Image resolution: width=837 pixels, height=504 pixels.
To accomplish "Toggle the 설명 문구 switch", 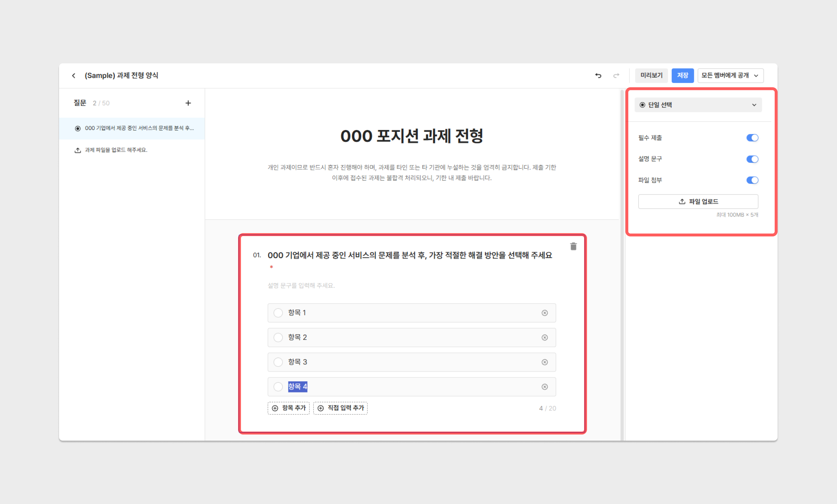I will (752, 159).
